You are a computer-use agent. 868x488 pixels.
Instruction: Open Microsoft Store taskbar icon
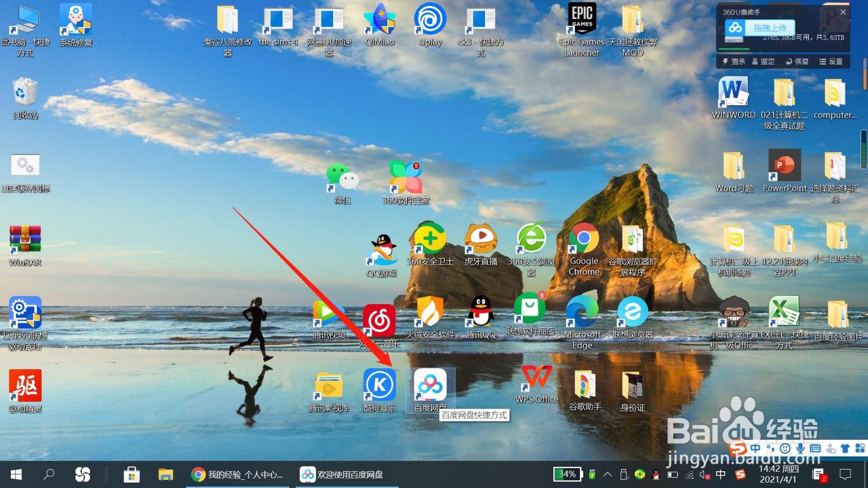132,474
